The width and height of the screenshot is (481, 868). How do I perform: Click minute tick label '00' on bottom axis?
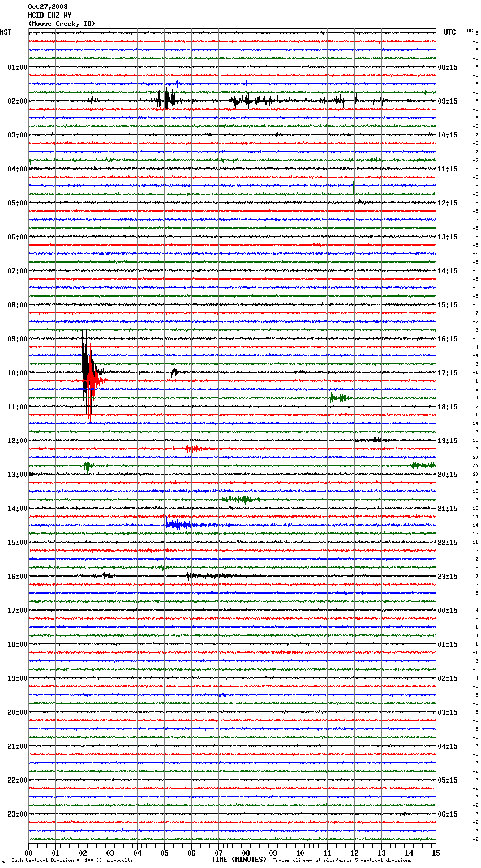(28, 853)
